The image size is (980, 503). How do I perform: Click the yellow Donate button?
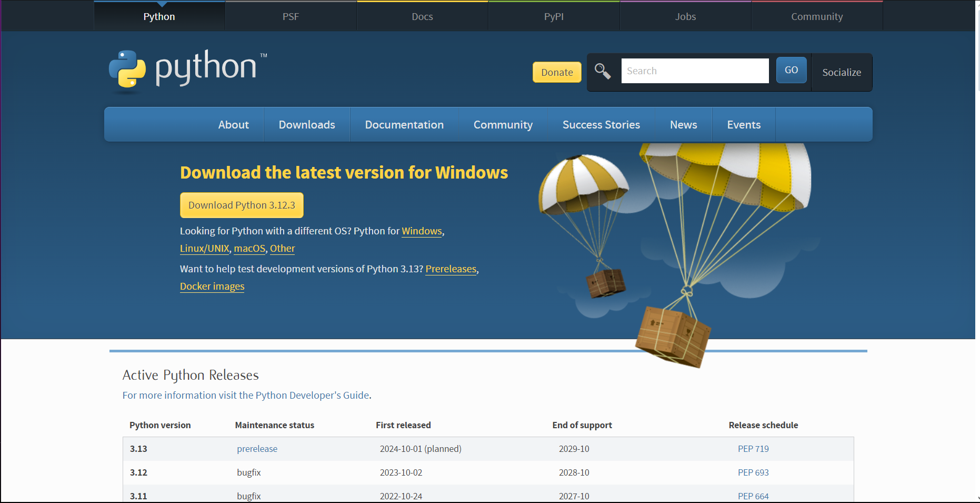tap(557, 72)
